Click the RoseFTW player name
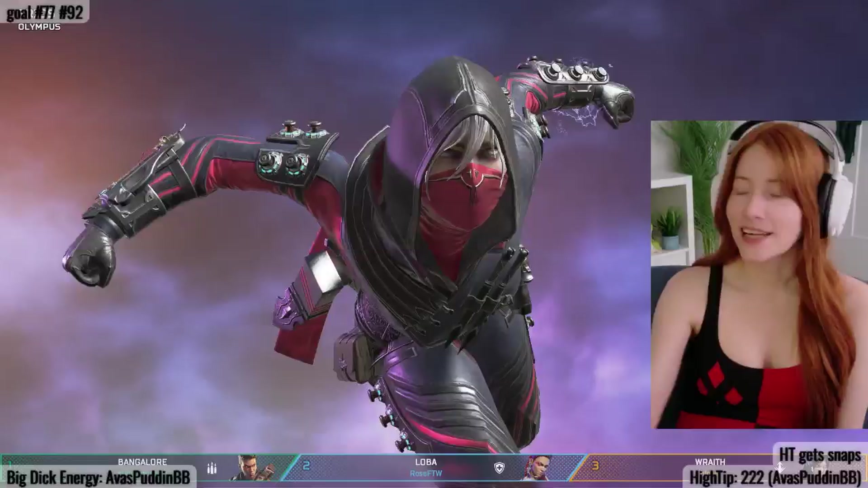Screen dimensions: 868x488 tap(426, 474)
